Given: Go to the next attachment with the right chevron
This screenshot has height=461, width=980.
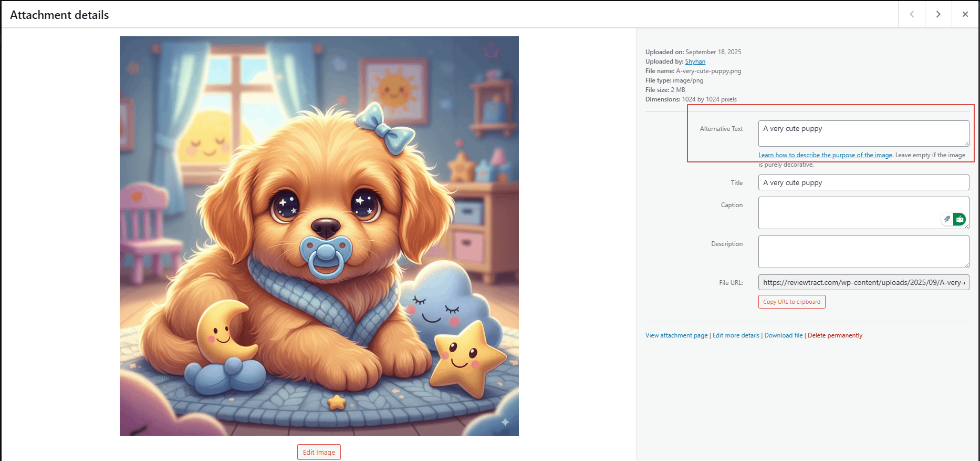Looking at the screenshot, I should [x=938, y=14].
